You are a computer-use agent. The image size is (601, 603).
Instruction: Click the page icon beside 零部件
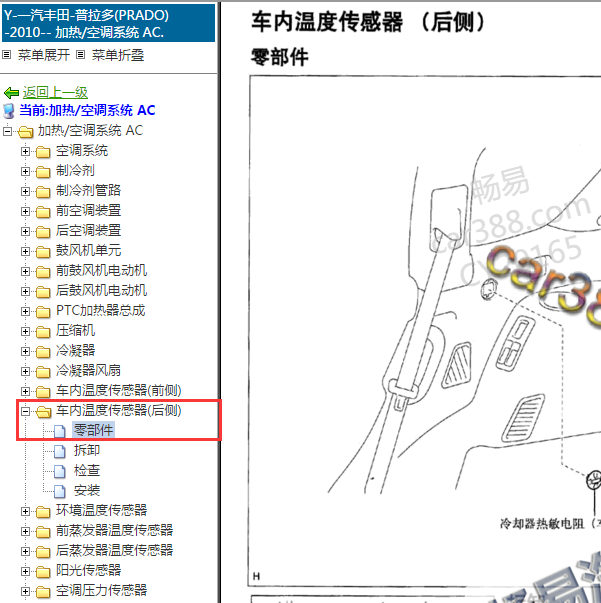click(x=60, y=431)
